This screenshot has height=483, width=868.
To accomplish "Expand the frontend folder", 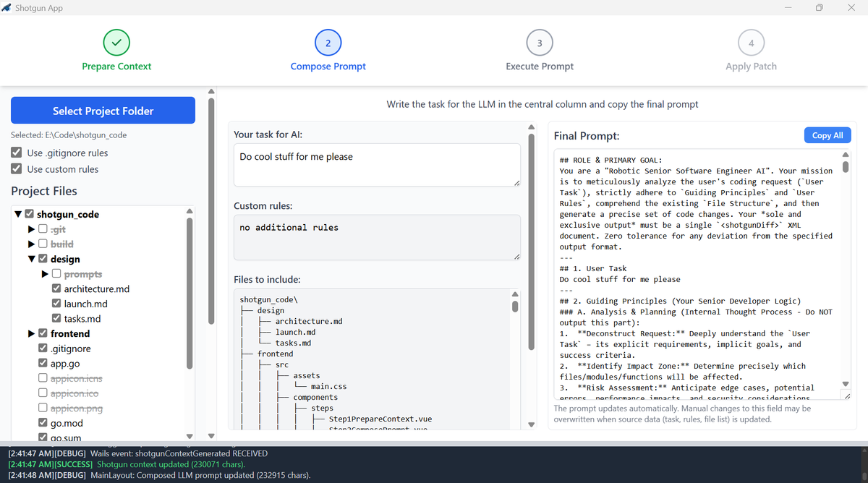I will click(30, 333).
